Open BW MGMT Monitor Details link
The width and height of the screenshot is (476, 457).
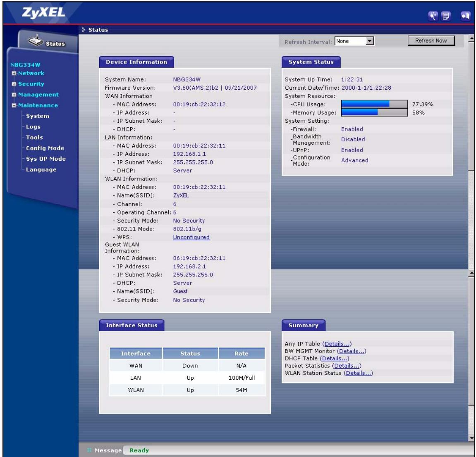(x=352, y=351)
